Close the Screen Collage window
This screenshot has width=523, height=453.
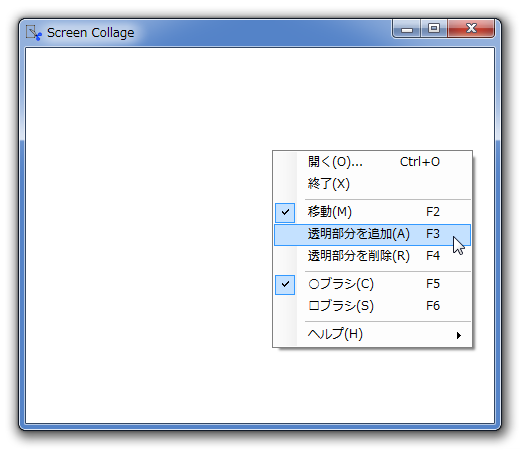point(471,28)
